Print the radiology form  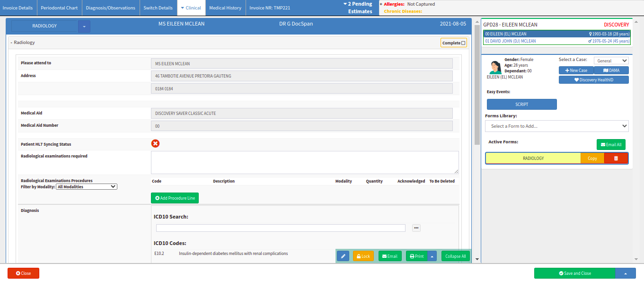(x=416, y=256)
